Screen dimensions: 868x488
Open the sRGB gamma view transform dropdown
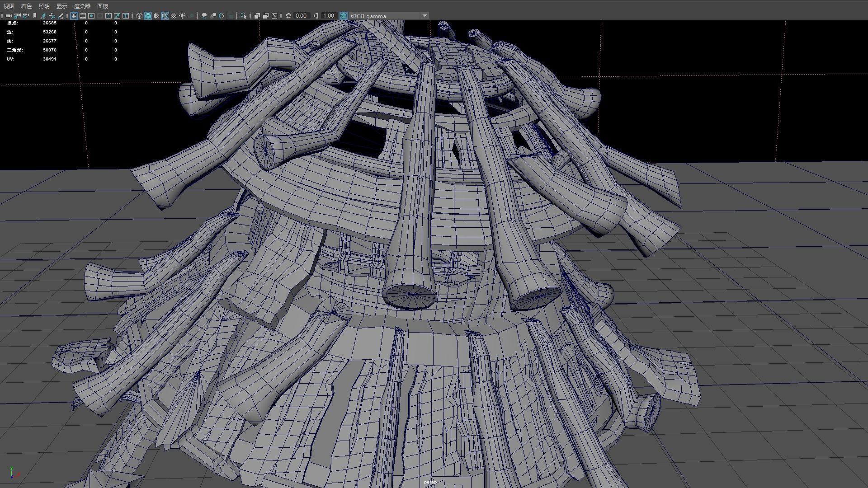(388, 16)
